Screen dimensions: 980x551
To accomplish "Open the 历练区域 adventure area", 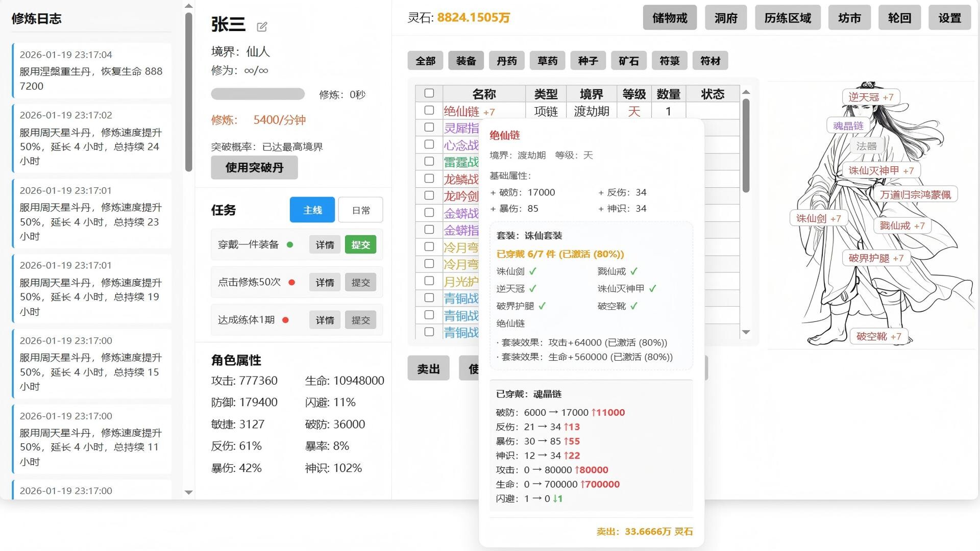I will [788, 17].
